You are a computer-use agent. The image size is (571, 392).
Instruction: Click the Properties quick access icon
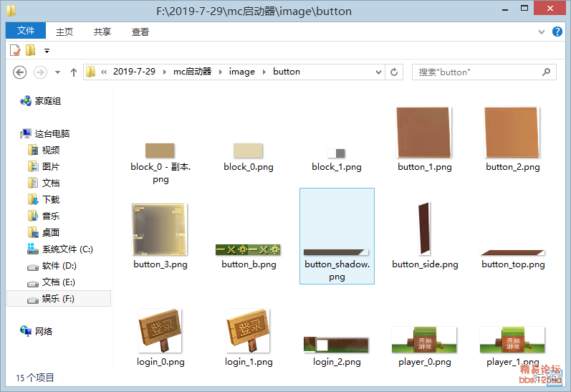[15, 50]
